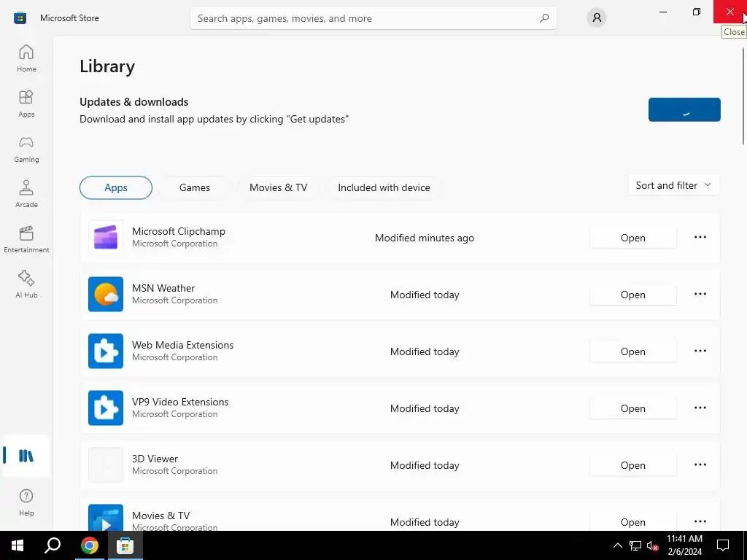Screen dimensions: 747x560
Task: Open the notification center icon
Action: pos(723,545)
